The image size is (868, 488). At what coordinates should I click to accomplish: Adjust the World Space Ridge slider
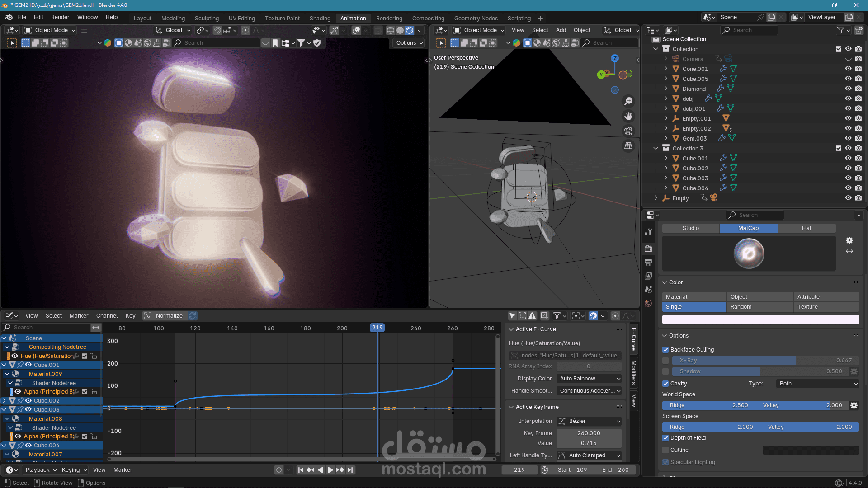pyautogui.click(x=708, y=405)
